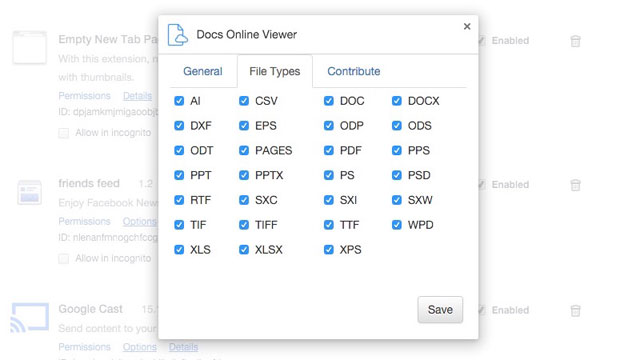Screen dimensions: 640x360
Task: Toggle the XPS checkbox
Action: coord(329,250)
